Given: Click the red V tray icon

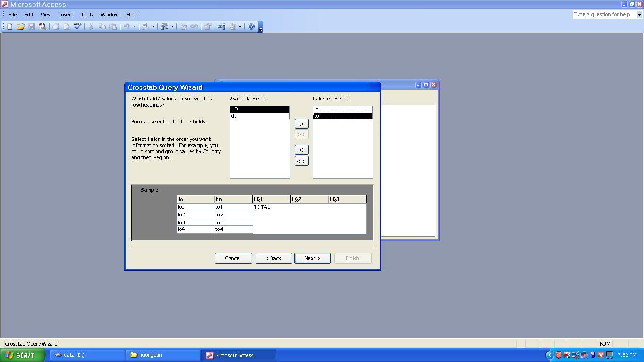Looking at the screenshot, I should point(601,355).
